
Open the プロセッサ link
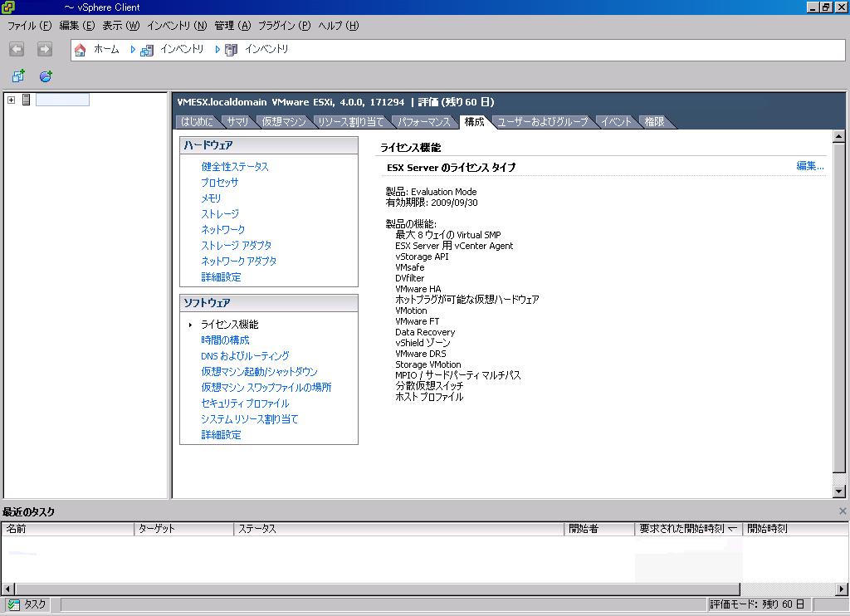click(x=219, y=183)
